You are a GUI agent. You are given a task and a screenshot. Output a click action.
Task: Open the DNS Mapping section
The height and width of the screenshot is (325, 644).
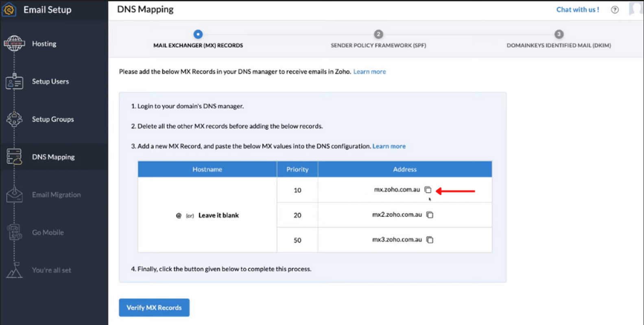tap(53, 157)
